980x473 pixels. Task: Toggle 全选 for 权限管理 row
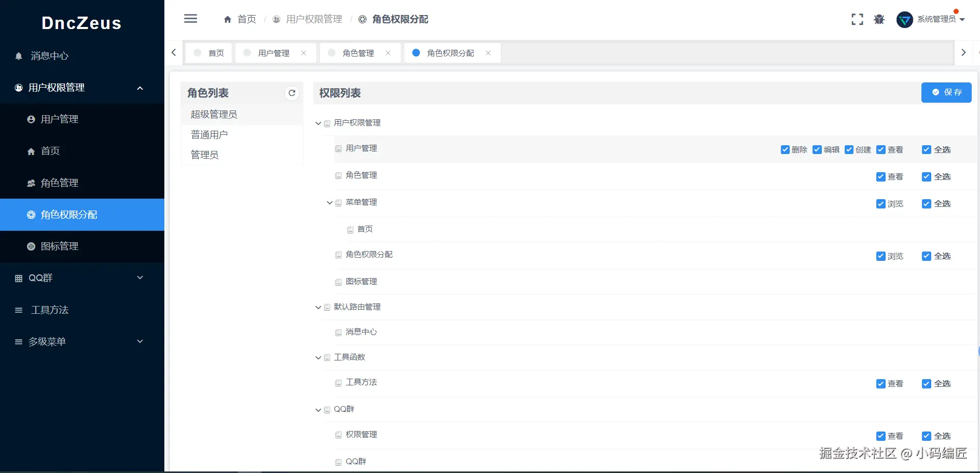[x=926, y=436]
